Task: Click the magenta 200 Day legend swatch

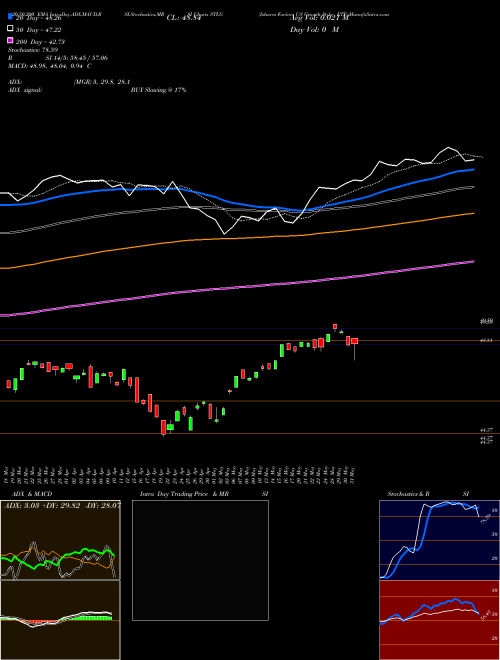Action: 10,41
